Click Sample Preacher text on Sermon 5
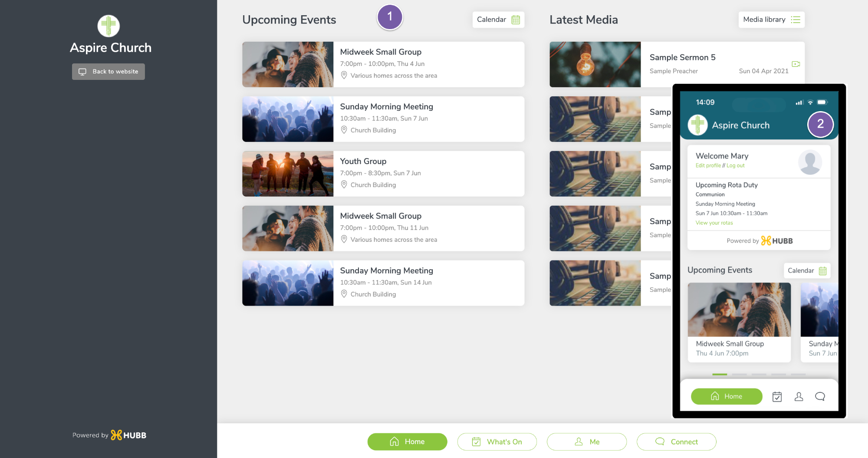The width and height of the screenshot is (868, 458). 674,71
